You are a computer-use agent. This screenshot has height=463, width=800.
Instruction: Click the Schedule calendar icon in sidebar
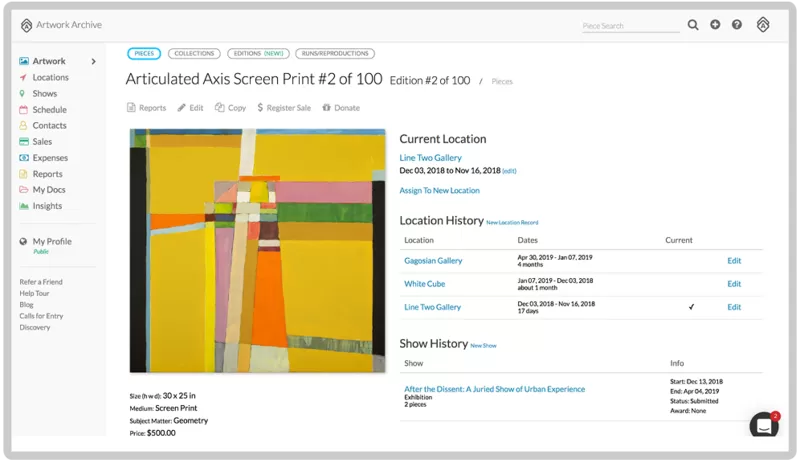coord(23,110)
